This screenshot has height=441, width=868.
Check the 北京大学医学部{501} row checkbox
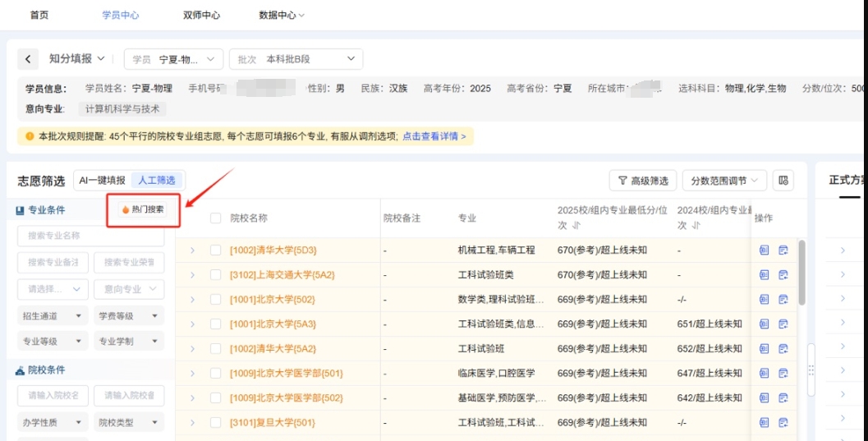pyautogui.click(x=215, y=374)
